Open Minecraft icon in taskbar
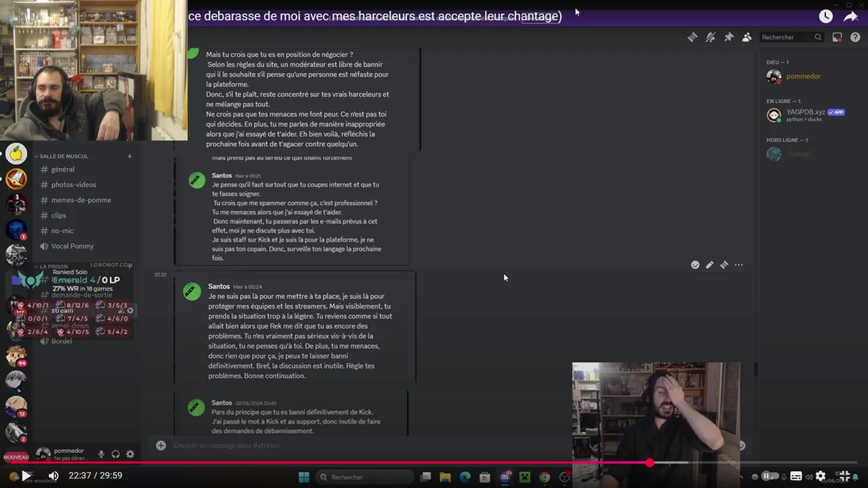The image size is (868, 488). pos(524,477)
